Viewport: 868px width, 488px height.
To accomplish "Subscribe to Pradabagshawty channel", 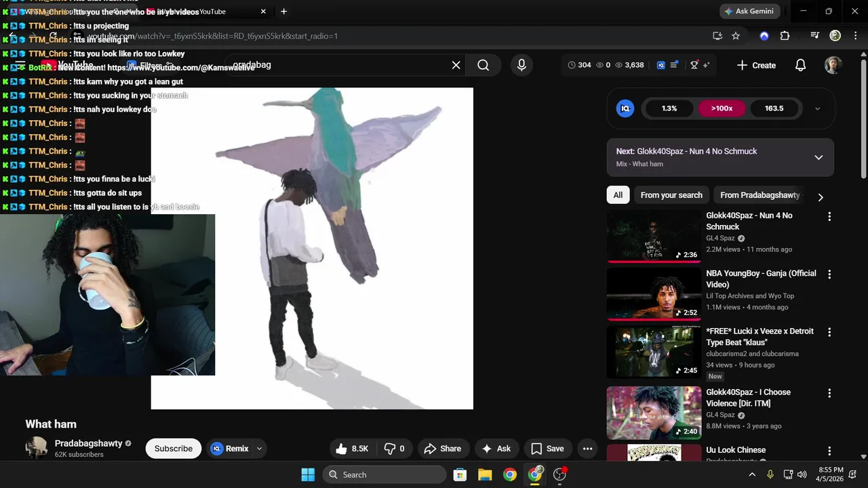I will [174, 449].
